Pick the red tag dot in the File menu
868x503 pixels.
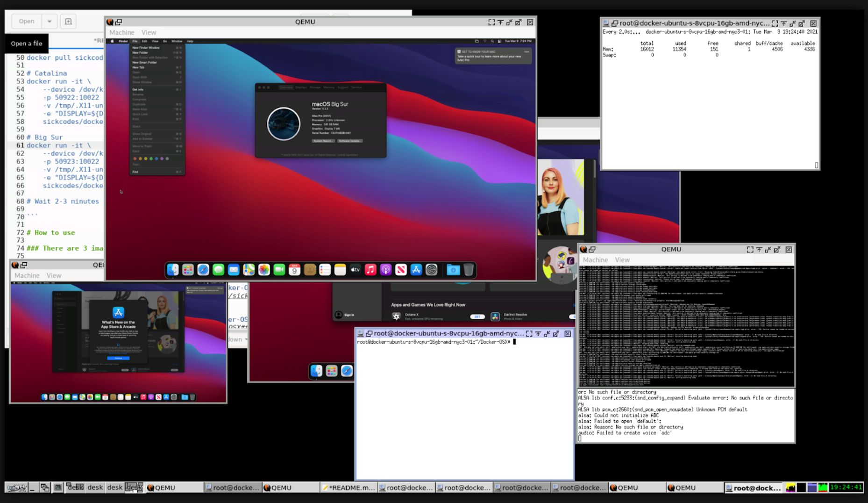[x=135, y=158]
